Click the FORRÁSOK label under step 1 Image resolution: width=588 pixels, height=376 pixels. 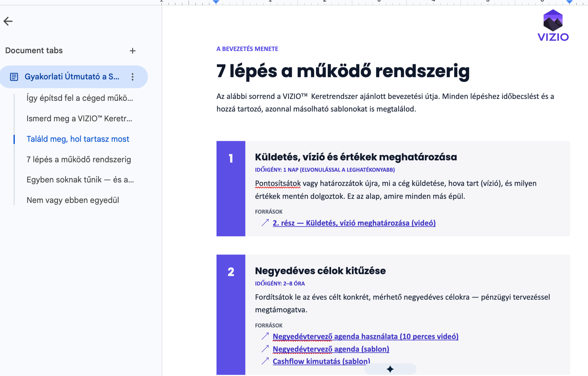click(x=269, y=212)
